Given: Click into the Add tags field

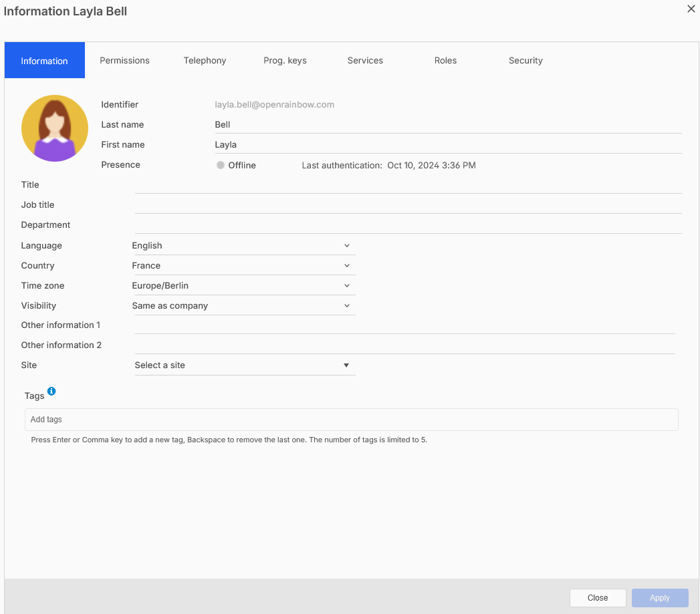Looking at the screenshot, I should click(x=351, y=420).
